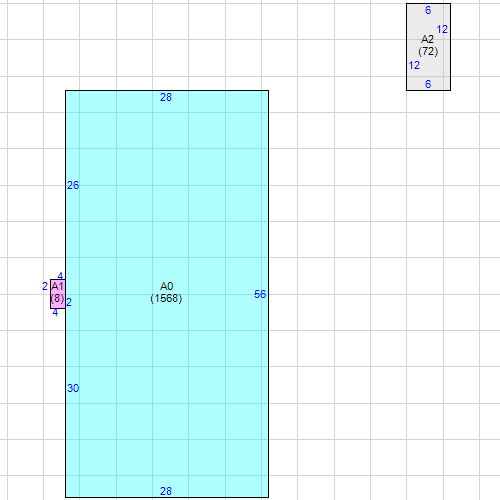Click the 26 dimension label on A0
Screen dimensions: 500x500
coord(73,185)
